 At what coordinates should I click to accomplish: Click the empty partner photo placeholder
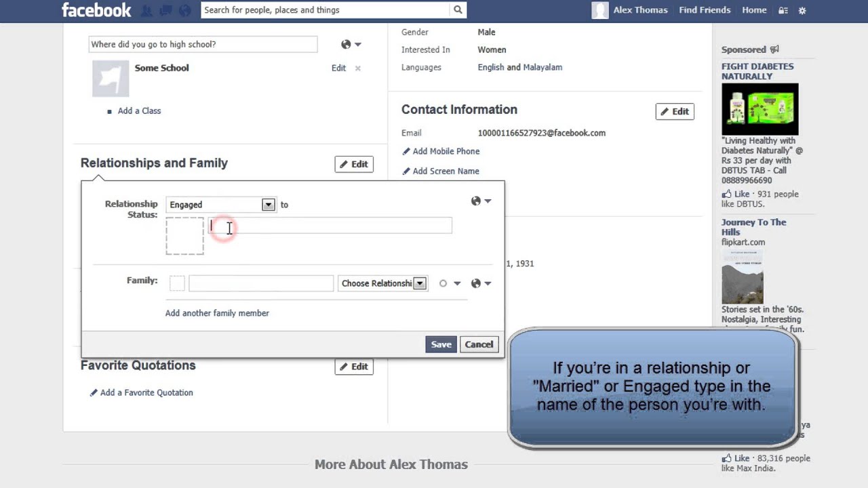click(184, 236)
